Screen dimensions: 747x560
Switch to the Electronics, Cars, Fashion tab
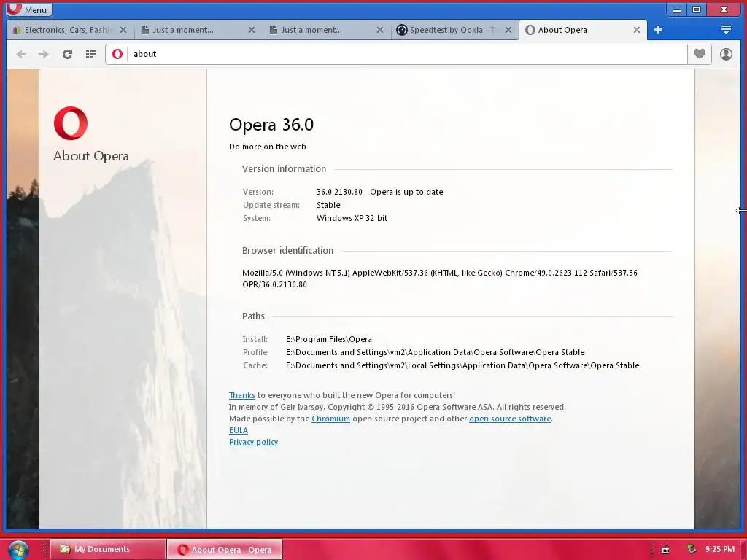[x=70, y=30]
